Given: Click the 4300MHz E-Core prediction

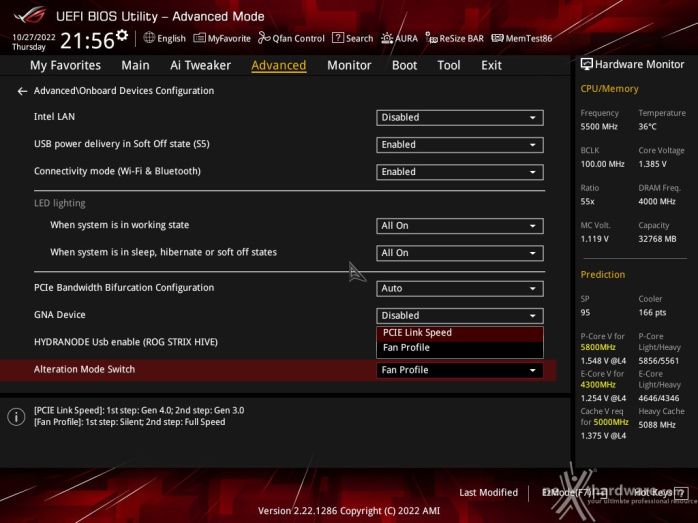Looking at the screenshot, I should [598, 385].
